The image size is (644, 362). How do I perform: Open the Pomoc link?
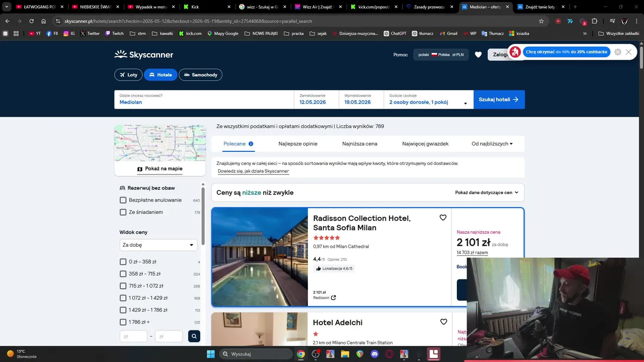click(400, 55)
